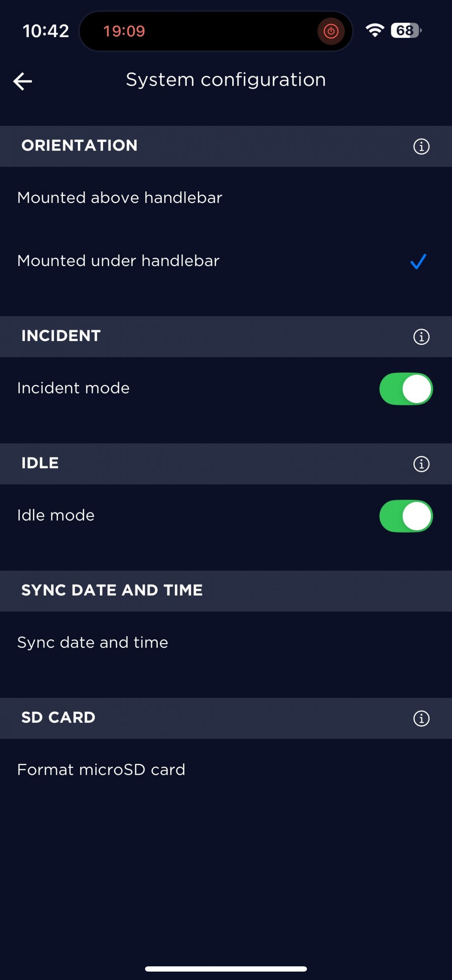Tap the home indicator bar

click(x=226, y=969)
